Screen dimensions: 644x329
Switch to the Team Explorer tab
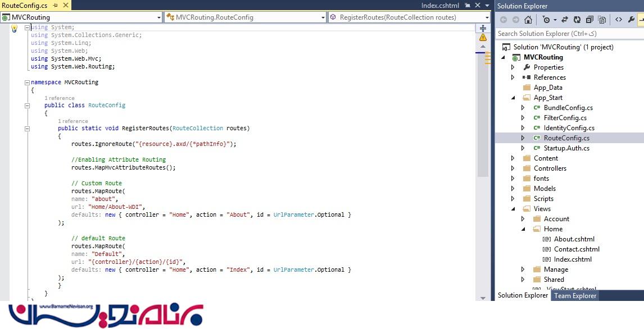tap(574, 296)
